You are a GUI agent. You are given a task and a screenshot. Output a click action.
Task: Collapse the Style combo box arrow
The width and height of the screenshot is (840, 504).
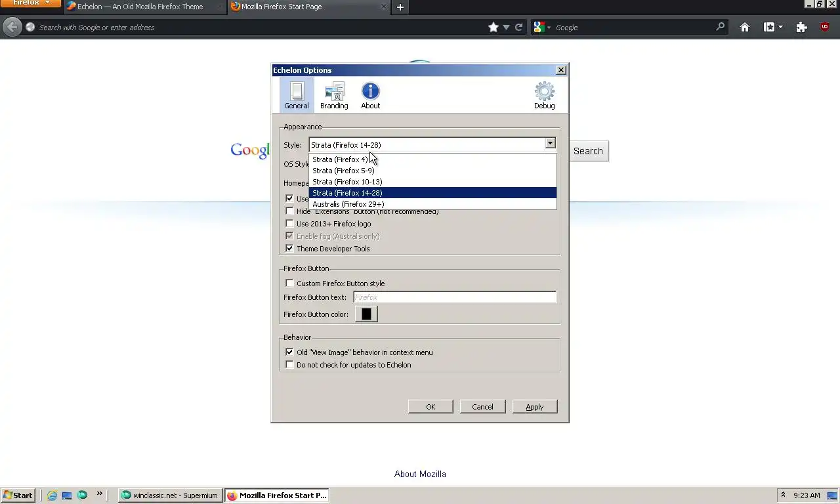coord(550,144)
